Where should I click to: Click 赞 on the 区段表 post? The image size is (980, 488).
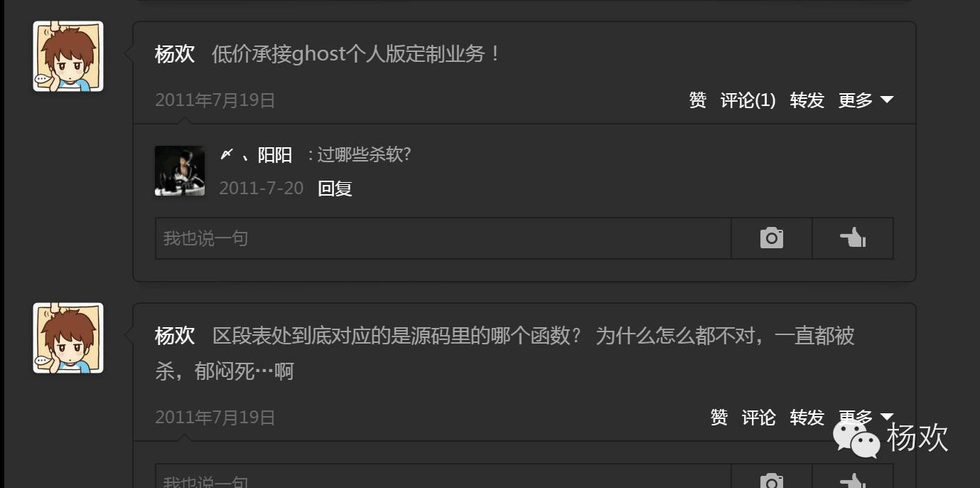[x=719, y=417]
